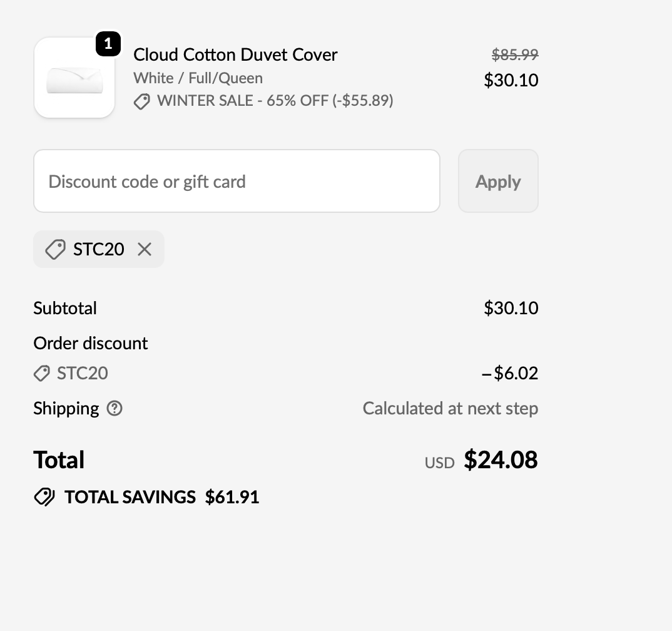Click the USD currency label
The width and height of the screenshot is (672, 631).
[x=439, y=463]
